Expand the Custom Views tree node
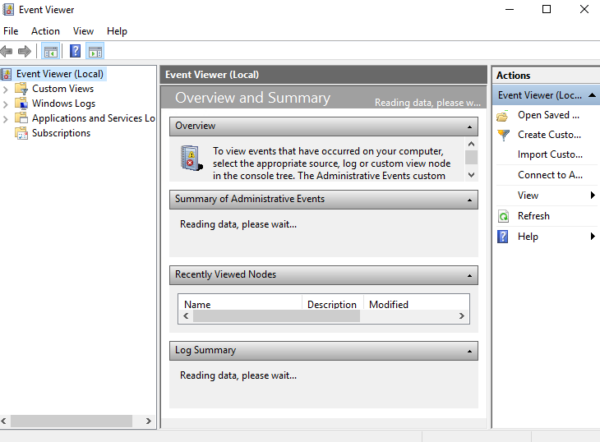The image size is (600, 442). [x=6, y=89]
